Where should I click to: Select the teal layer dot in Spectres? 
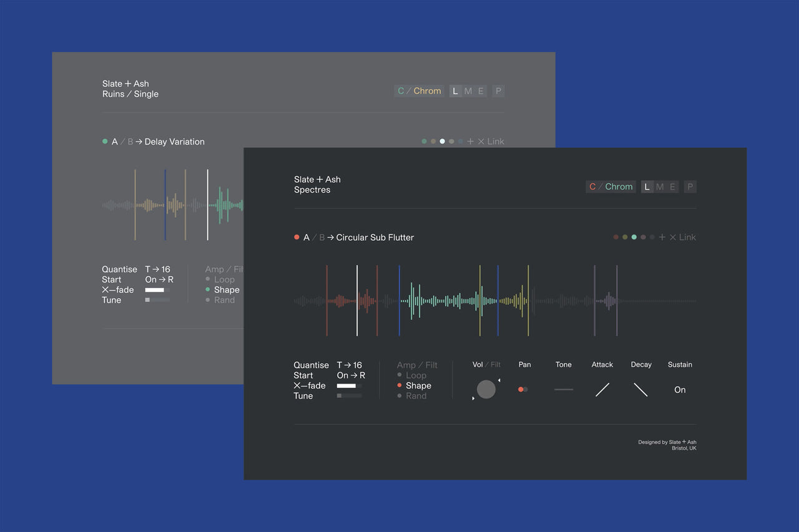point(634,237)
